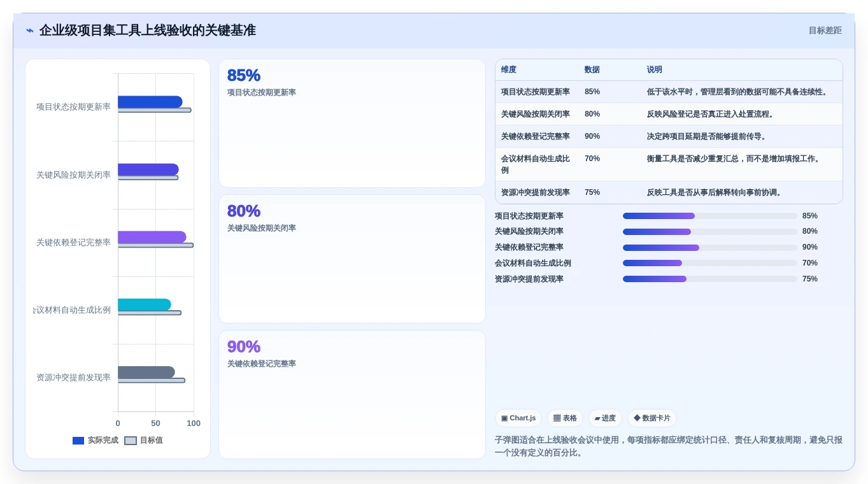The width and height of the screenshot is (868, 484).
Task: Click the 85% metric card
Action: [x=352, y=124]
